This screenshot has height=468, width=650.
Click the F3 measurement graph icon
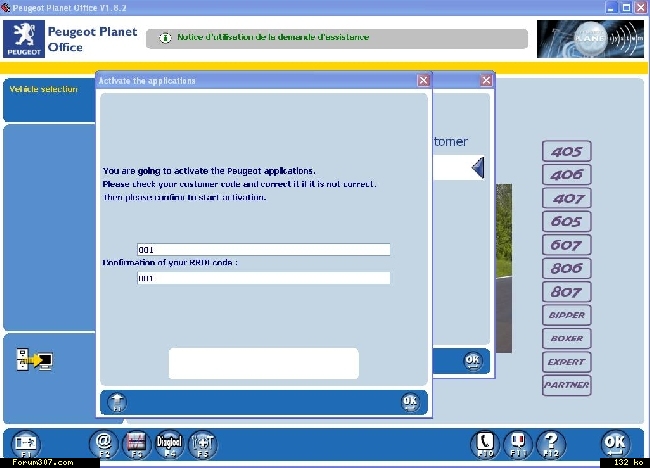point(136,444)
